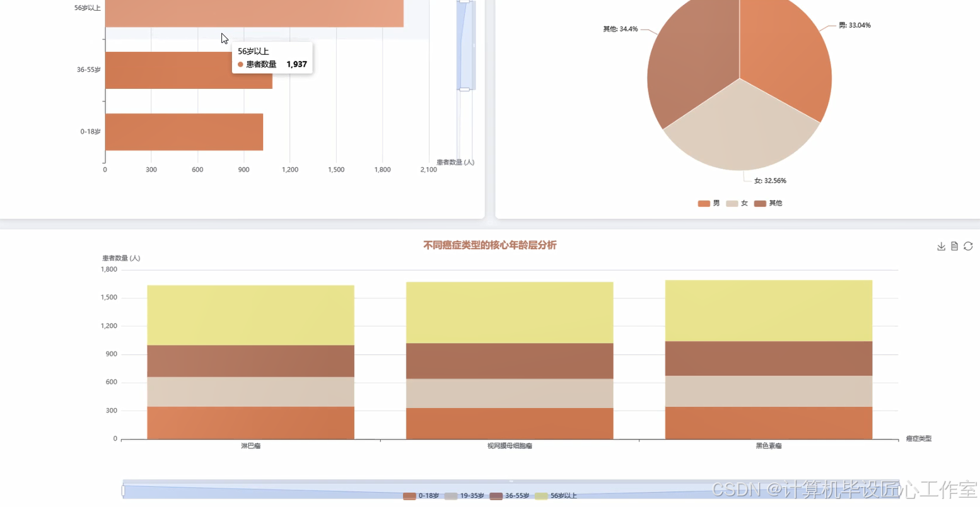
Task: Click the yellow 56岁以上 segment of 淋巴瘤 bar
Action: click(250, 315)
